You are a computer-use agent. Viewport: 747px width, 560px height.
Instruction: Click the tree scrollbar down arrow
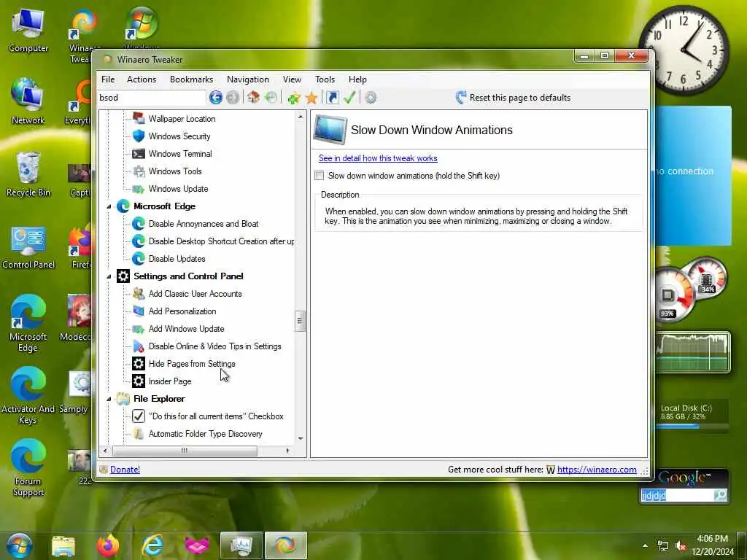pyautogui.click(x=300, y=438)
